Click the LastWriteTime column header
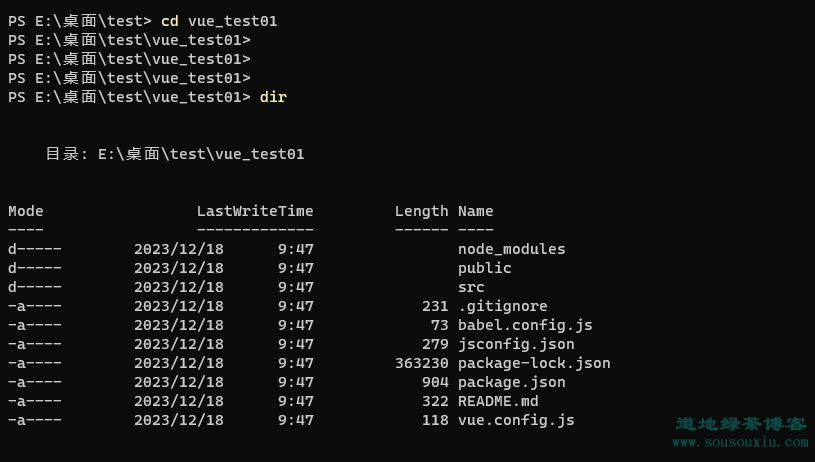 255,211
